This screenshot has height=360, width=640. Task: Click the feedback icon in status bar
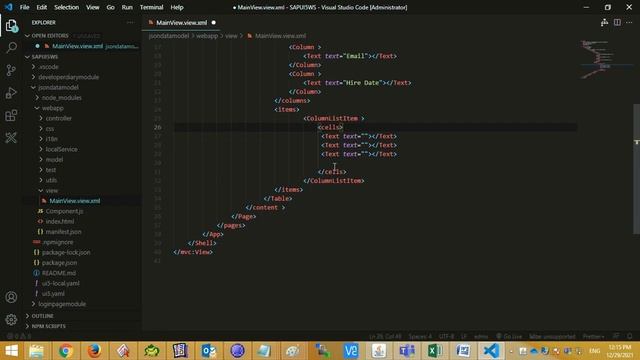616,336
